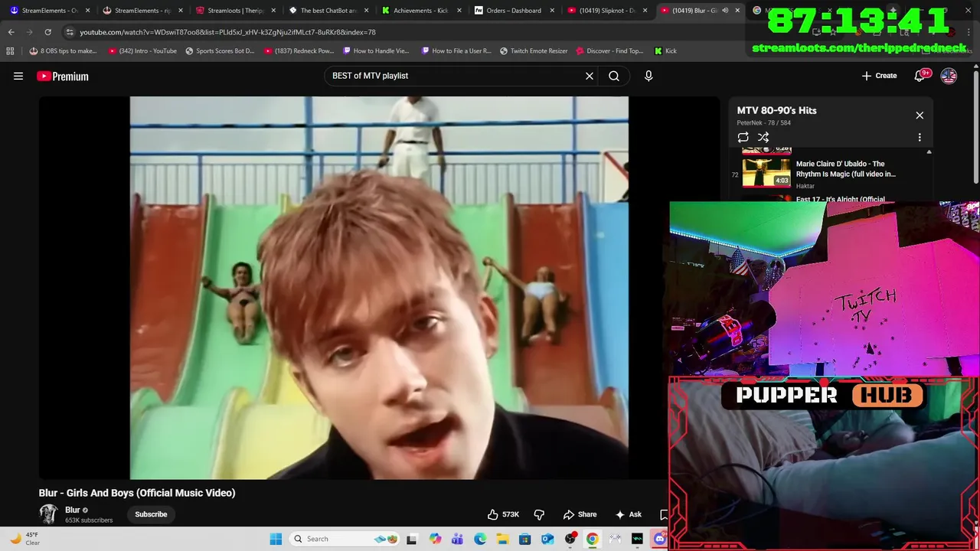The width and height of the screenshot is (980, 551).
Task: Toggle playlist shuffle
Action: (x=763, y=138)
